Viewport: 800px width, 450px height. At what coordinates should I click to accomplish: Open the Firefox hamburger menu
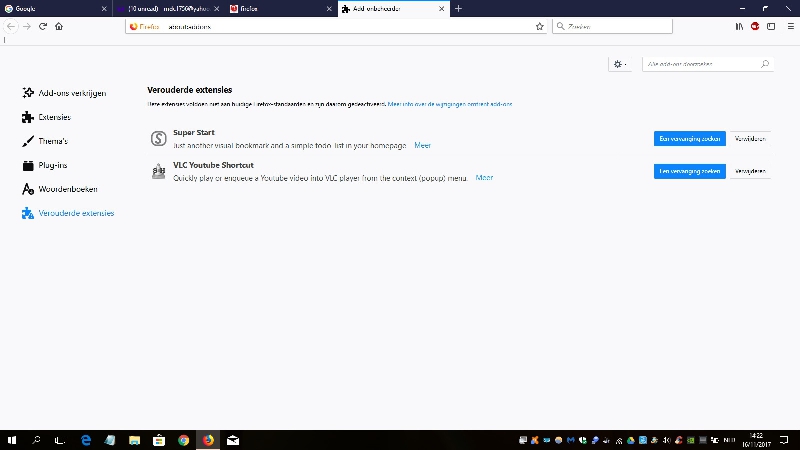pyautogui.click(x=788, y=26)
